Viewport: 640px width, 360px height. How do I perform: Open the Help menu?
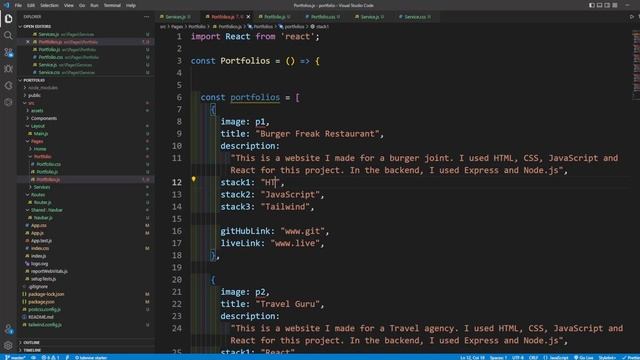[x=131, y=5]
